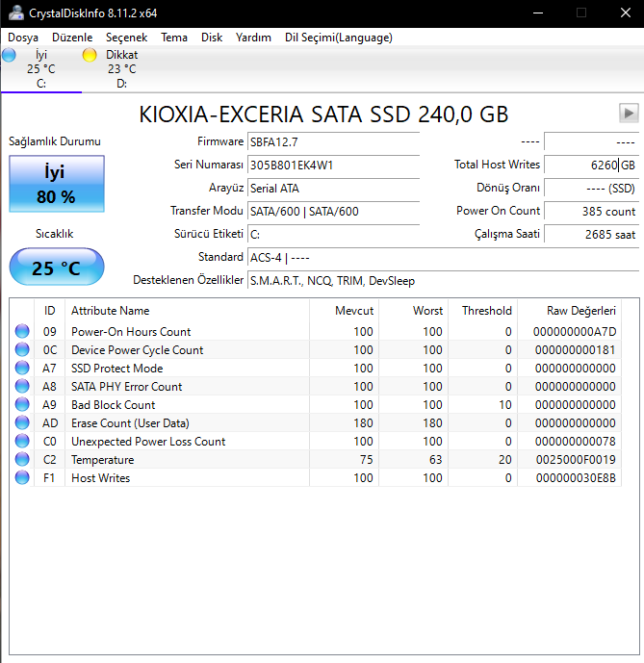Click the İyi 80 % health status button

57,184
